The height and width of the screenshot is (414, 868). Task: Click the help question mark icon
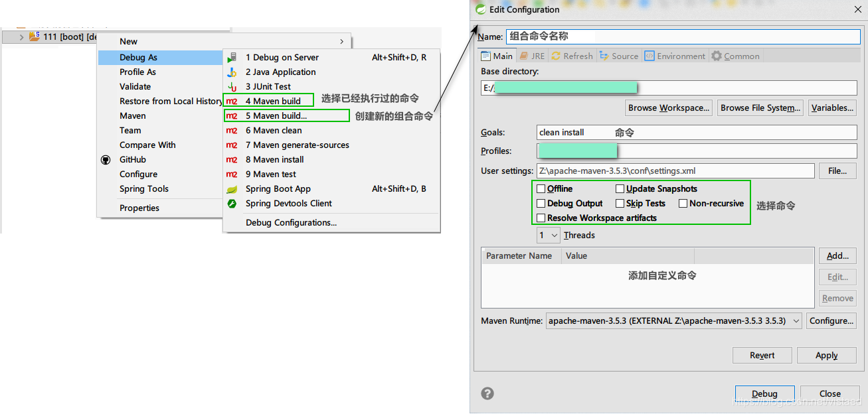click(x=487, y=393)
